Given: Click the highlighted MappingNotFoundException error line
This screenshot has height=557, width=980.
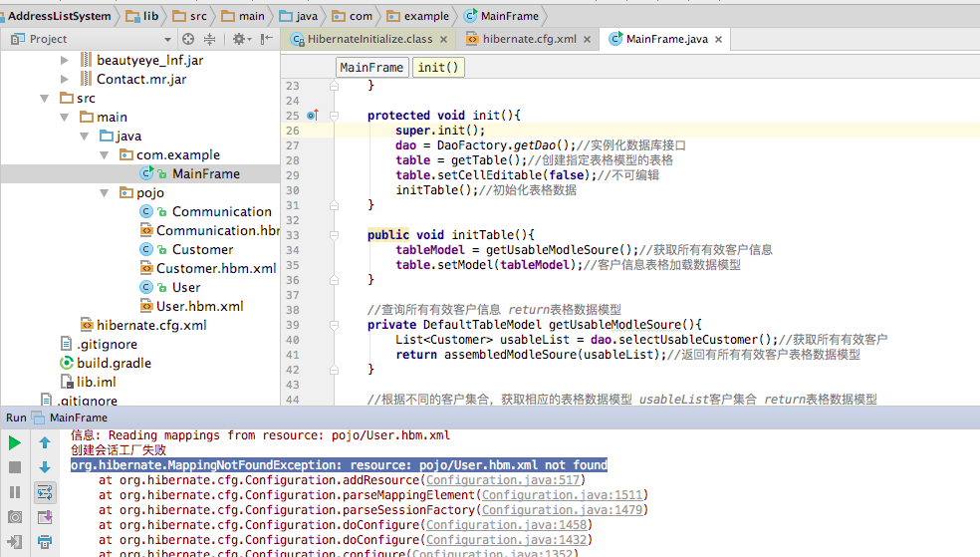Looking at the screenshot, I should [339, 465].
